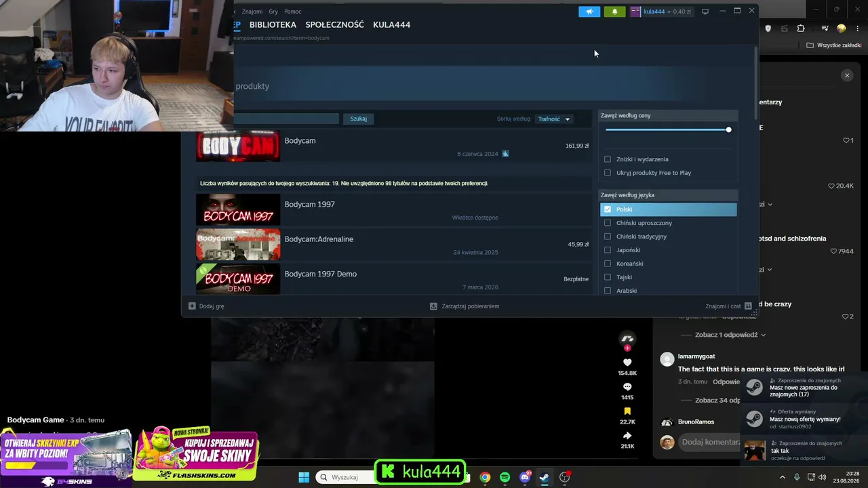Check the Koreański language filter
This screenshot has width=868, height=488.
pos(608,264)
